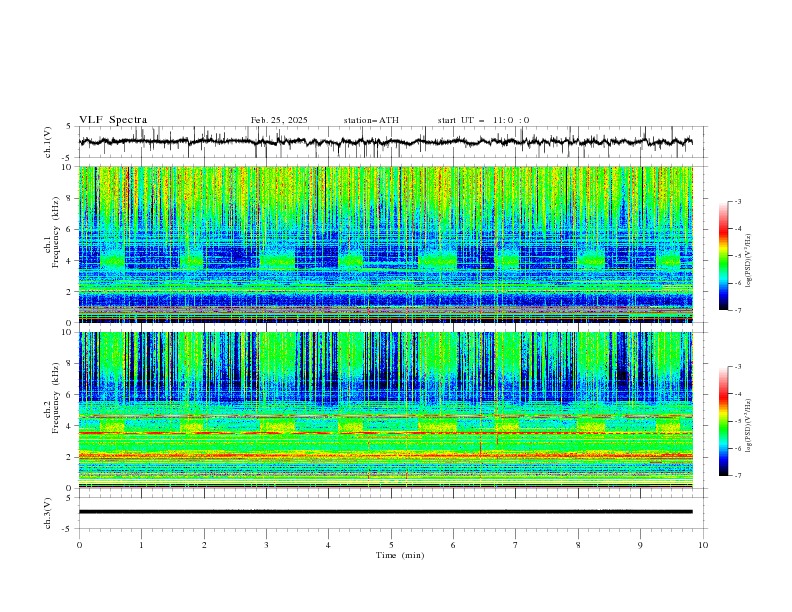Click the time axis tick '5'

point(391,545)
